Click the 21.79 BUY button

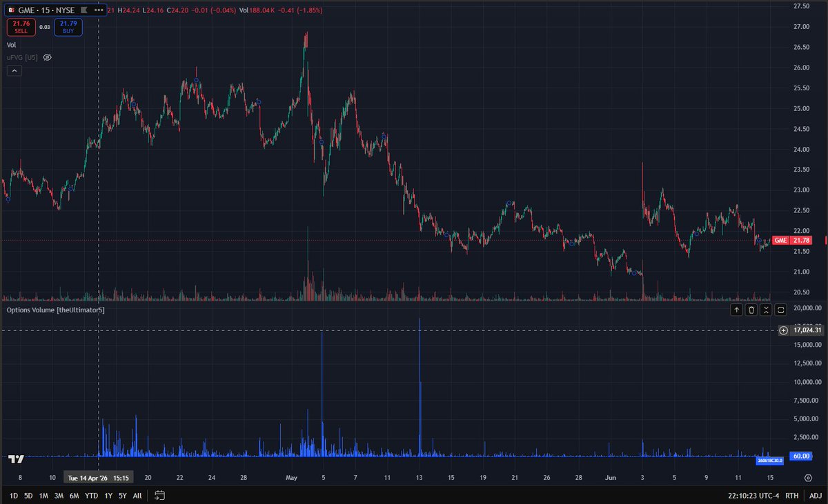pos(68,28)
